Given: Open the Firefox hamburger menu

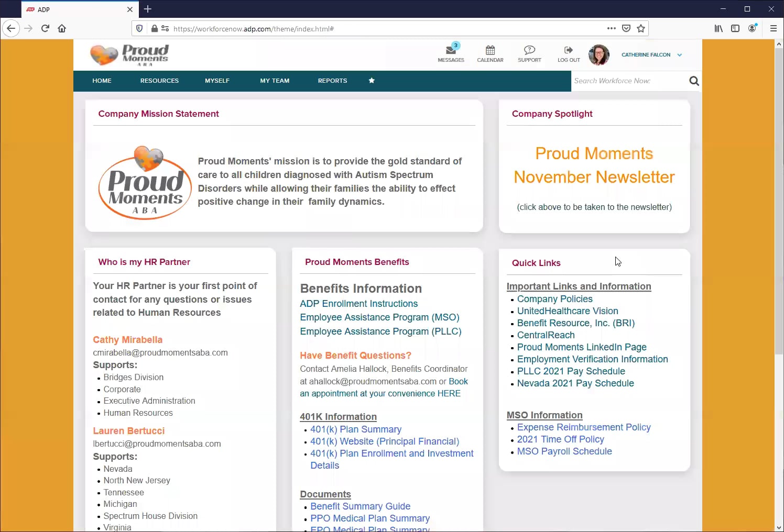Looking at the screenshot, I should (x=774, y=28).
